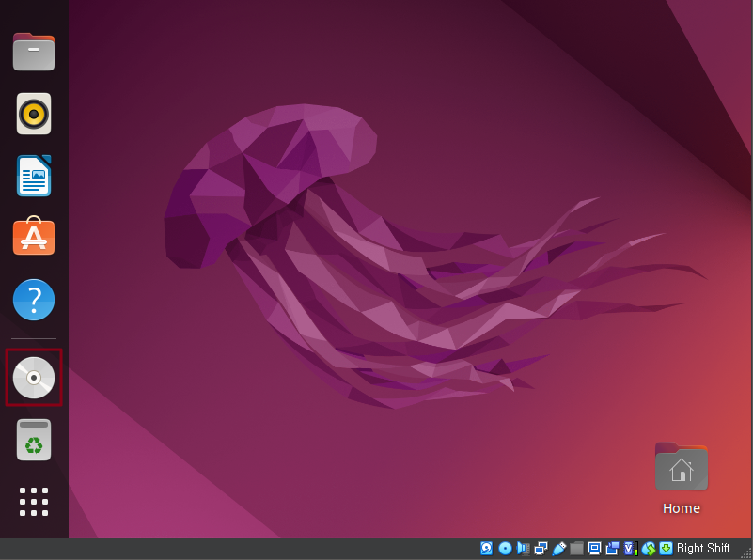Click VirtualBox hard disk activity indicator
The width and height of the screenshot is (753, 560).
tap(486, 548)
